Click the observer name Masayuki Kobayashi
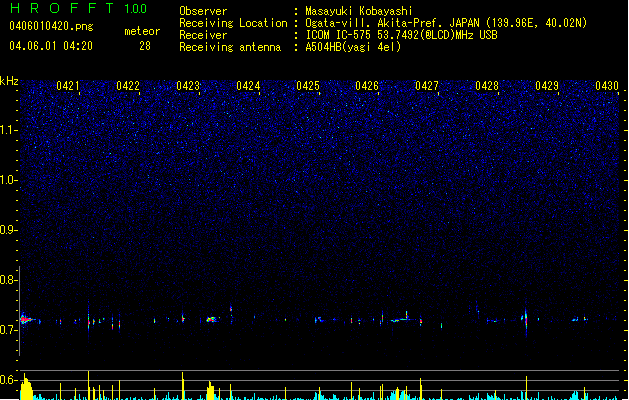Image resolution: width=629 pixels, height=400 pixels. 359,11
